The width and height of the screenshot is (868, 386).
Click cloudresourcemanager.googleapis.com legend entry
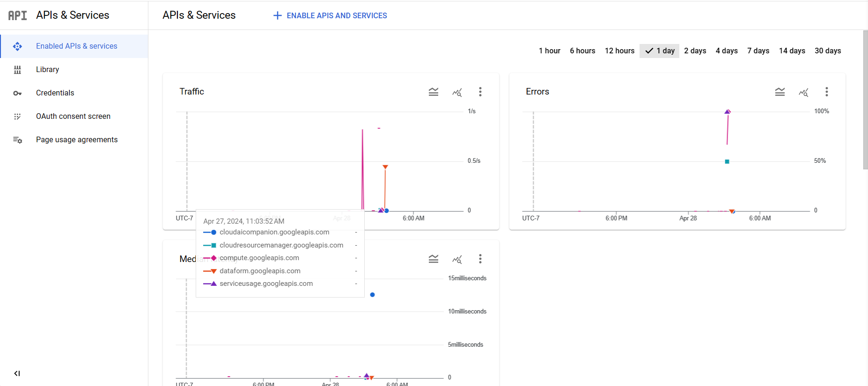tap(281, 245)
